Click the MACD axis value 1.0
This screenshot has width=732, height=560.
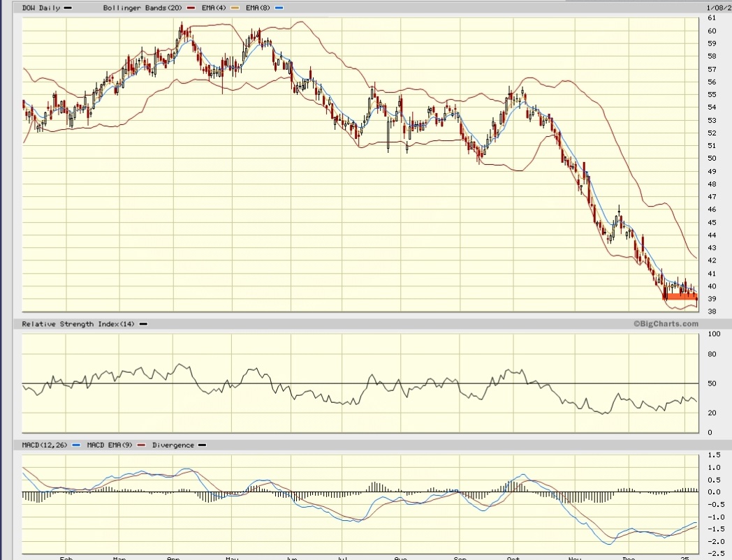[x=715, y=468]
